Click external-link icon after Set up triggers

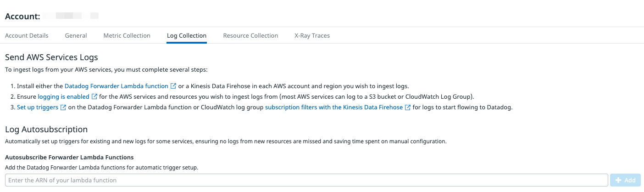[63, 107]
